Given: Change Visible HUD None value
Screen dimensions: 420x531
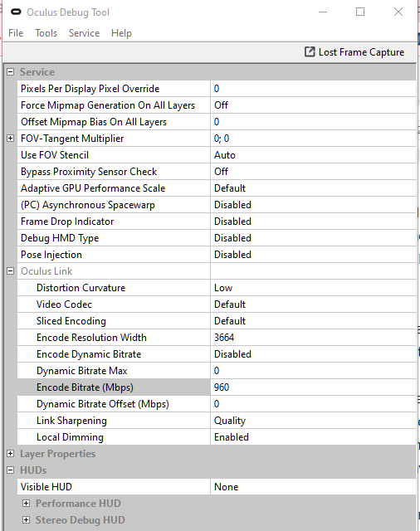Looking at the screenshot, I should (313, 487).
